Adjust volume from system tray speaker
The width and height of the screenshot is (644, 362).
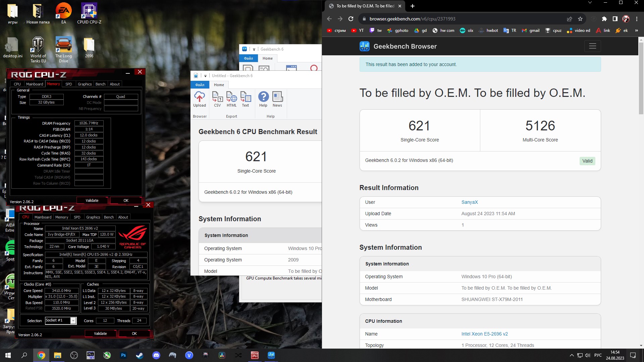(588, 355)
